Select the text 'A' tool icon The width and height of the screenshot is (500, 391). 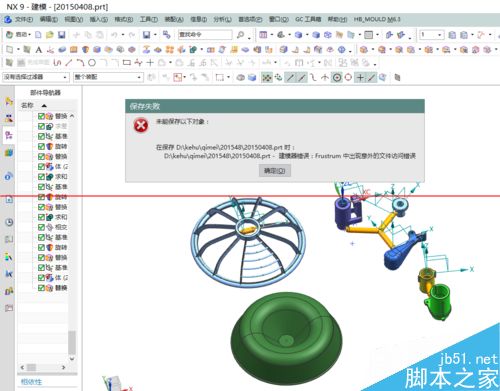39,50
